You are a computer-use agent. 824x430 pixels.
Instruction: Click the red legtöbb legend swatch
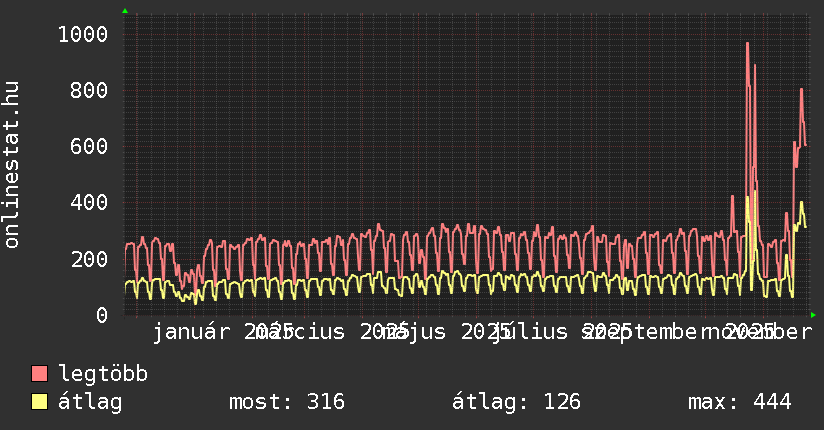40,374
